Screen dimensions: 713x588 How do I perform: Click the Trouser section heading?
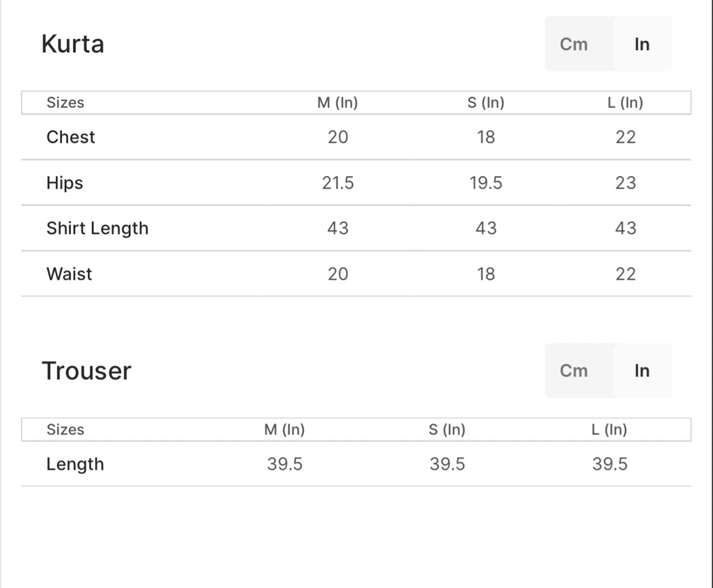tap(86, 371)
